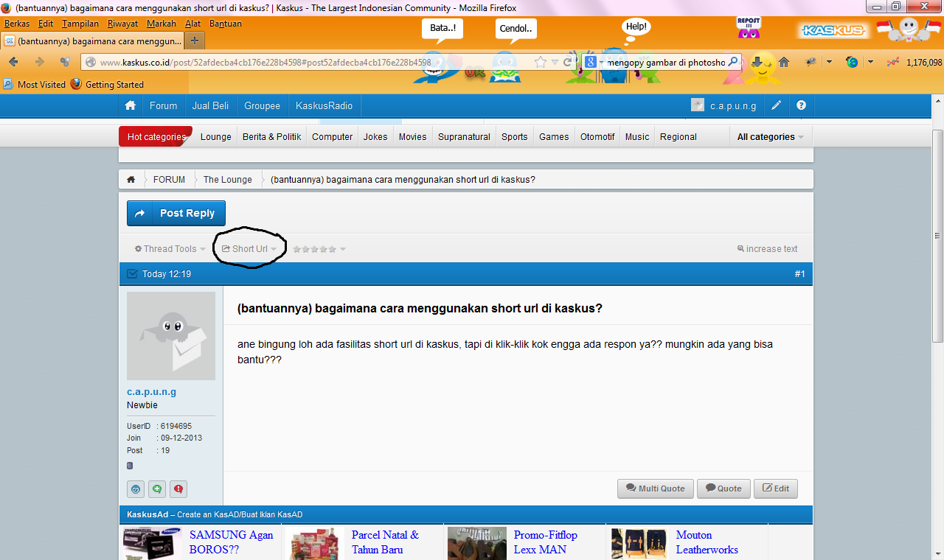
Task: Open the Games category
Action: (554, 137)
